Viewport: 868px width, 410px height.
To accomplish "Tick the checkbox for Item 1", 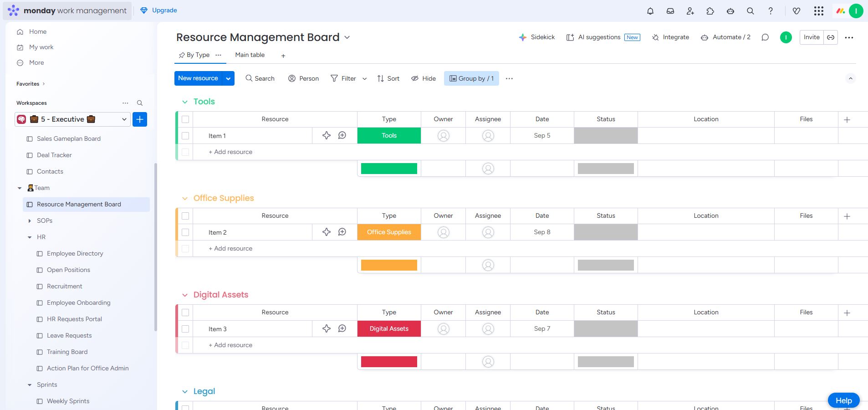I will pyautogui.click(x=185, y=136).
